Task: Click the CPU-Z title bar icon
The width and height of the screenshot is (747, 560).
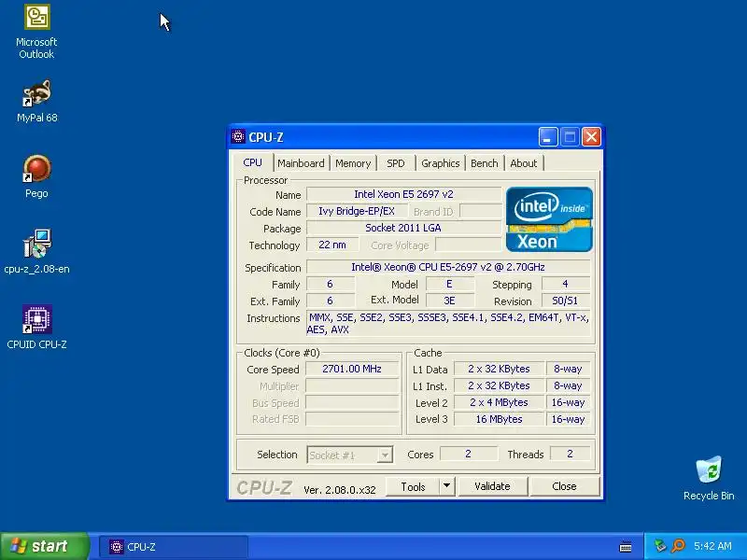Action: 238,137
